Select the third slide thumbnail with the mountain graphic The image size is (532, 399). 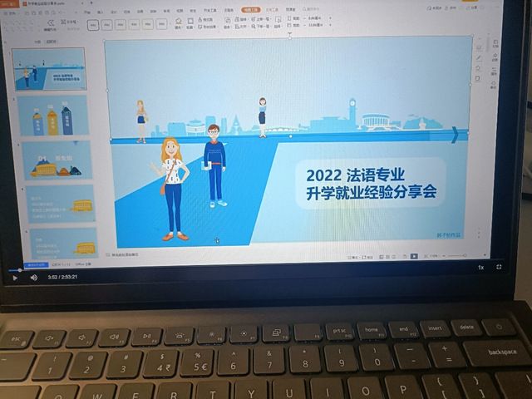[57, 160]
